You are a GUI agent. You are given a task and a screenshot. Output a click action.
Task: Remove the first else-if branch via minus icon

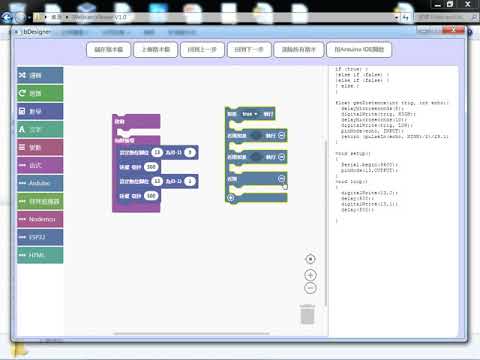[x=281, y=135]
